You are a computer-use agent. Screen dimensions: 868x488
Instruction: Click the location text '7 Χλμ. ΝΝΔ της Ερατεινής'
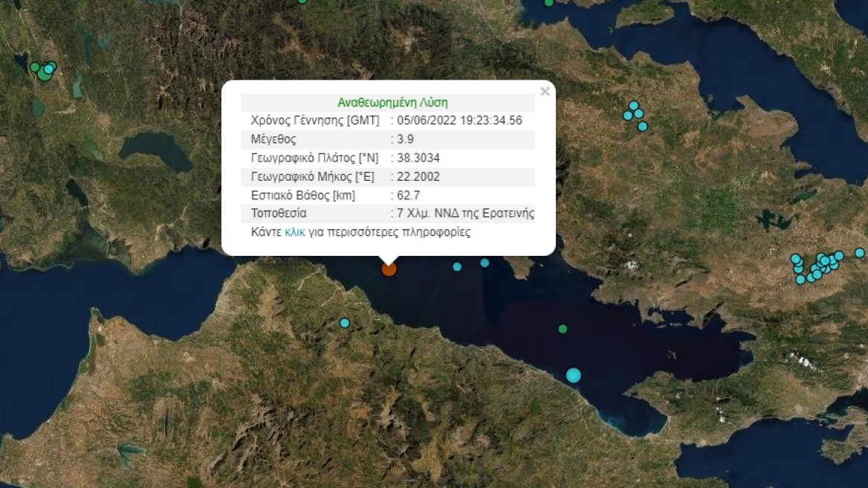[465, 213]
